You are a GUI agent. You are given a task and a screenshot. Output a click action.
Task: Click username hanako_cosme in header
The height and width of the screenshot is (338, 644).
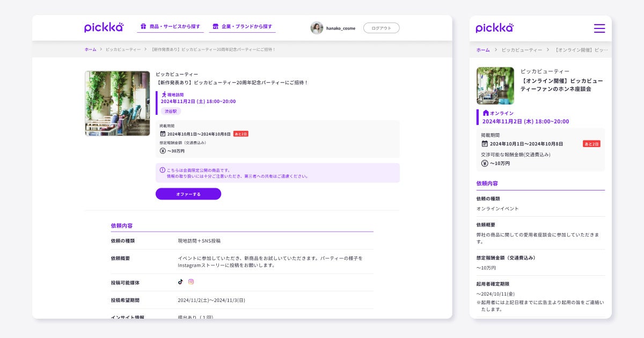coord(340,28)
